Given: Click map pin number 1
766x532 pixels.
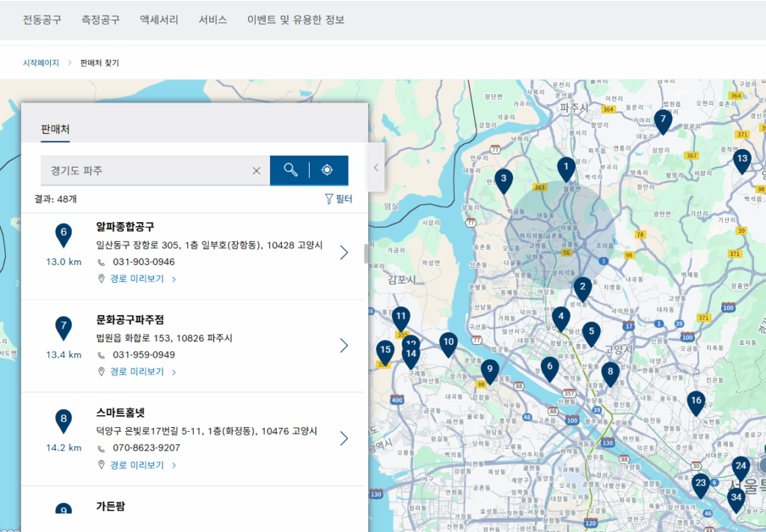Looking at the screenshot, I should 566,169.
